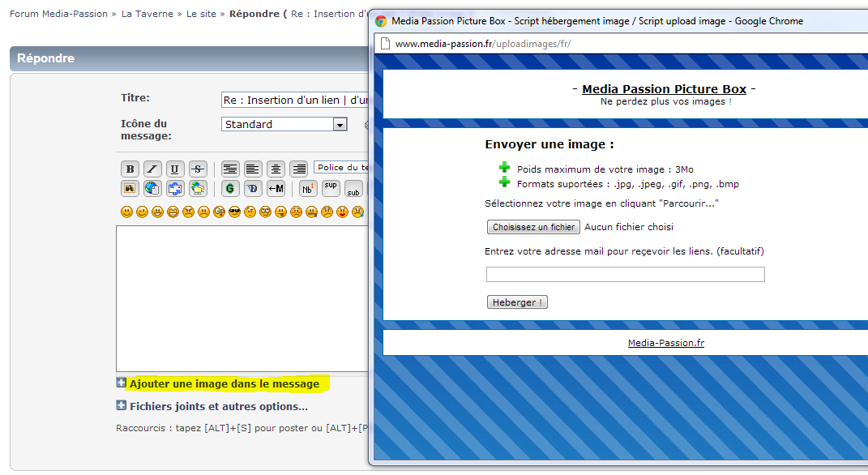This screenshot has height=475, width=868.
Task: Insert the sad frowning emoticon
Action: pyautogui.click(x=203, y=212)
